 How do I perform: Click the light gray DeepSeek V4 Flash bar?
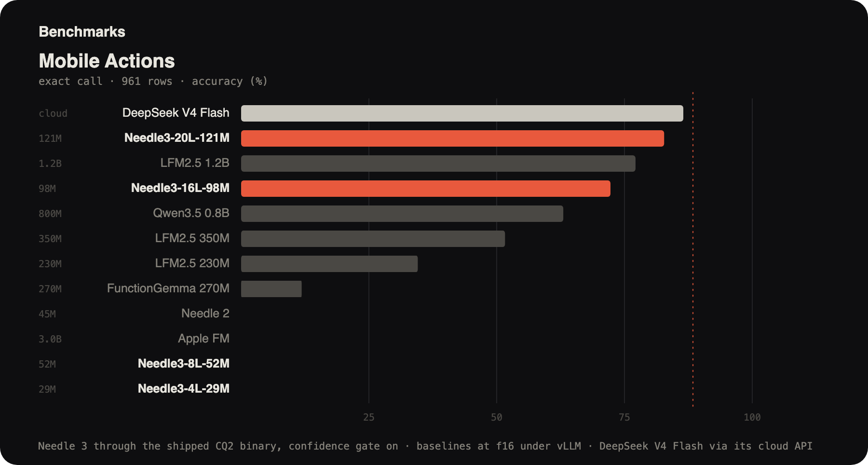(x=462, y=113)
